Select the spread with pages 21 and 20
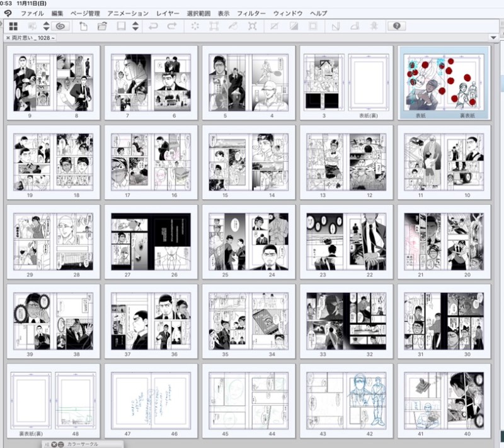The width and height of the screenshot is (504, 448). tap(444, 242)
